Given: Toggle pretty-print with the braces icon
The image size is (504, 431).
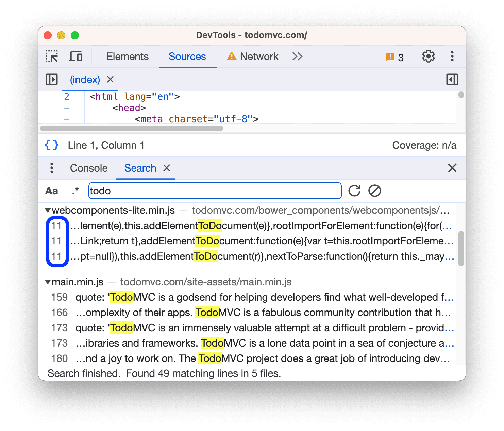Looking at the screenshot, I should pyautogui.click(x=51, y=145).
